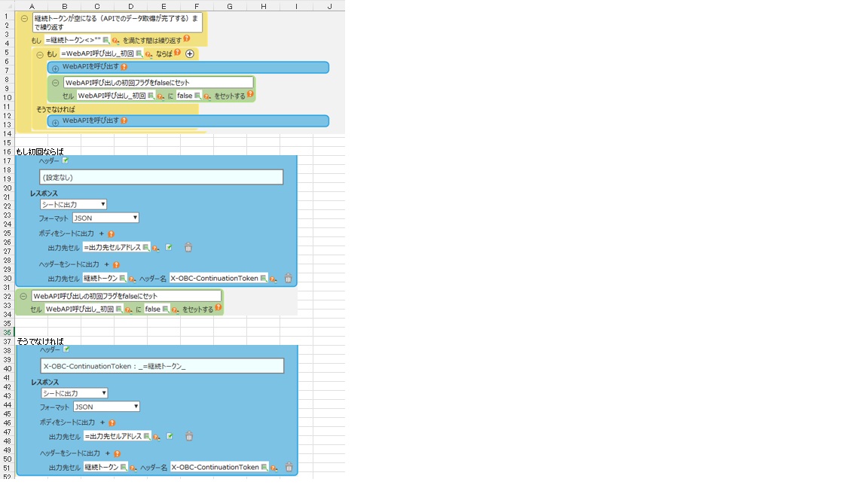Collapse the green block on row 32
This screenshot has width=868, height=488.
[x=23, y=297]
